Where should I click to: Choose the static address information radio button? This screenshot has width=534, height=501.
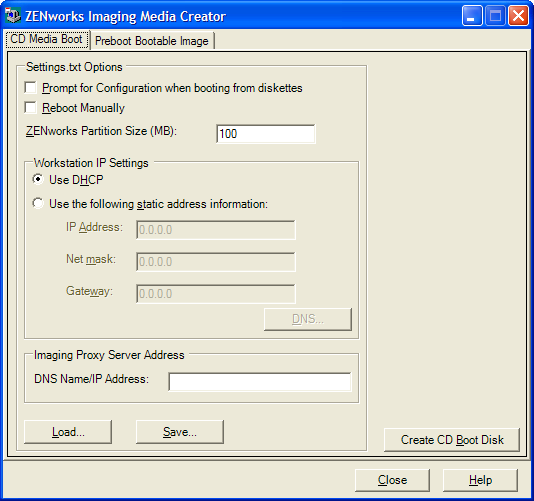click(x=38, y=203)
